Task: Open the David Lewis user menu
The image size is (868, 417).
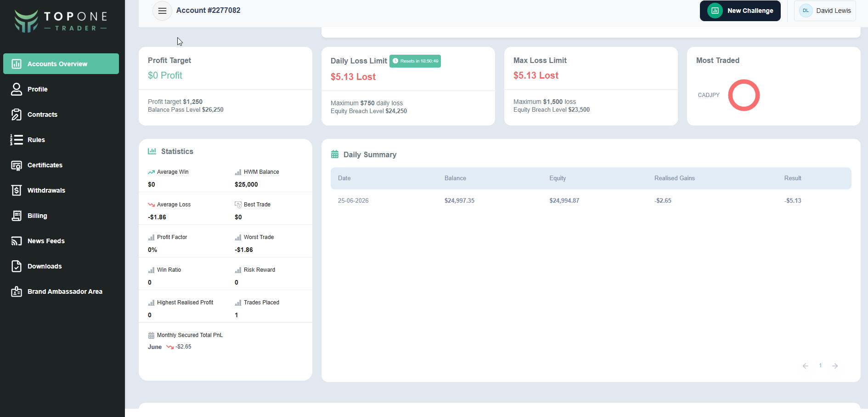Action: coord(825,11)
